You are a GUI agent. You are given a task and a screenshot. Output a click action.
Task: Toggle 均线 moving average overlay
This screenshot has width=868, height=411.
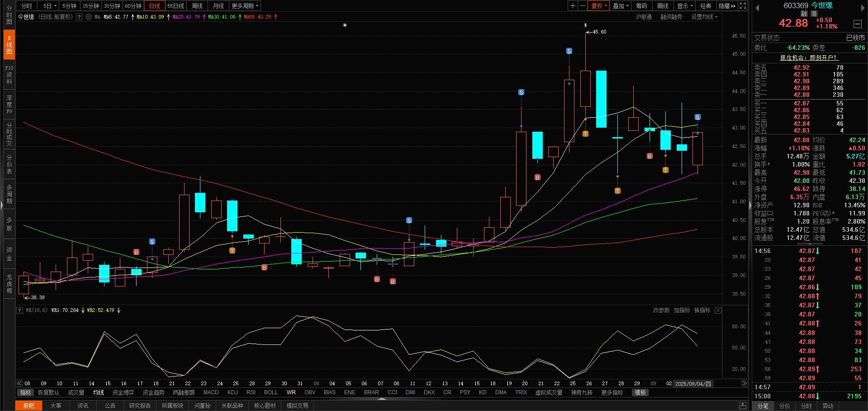[x=98, y=392]
